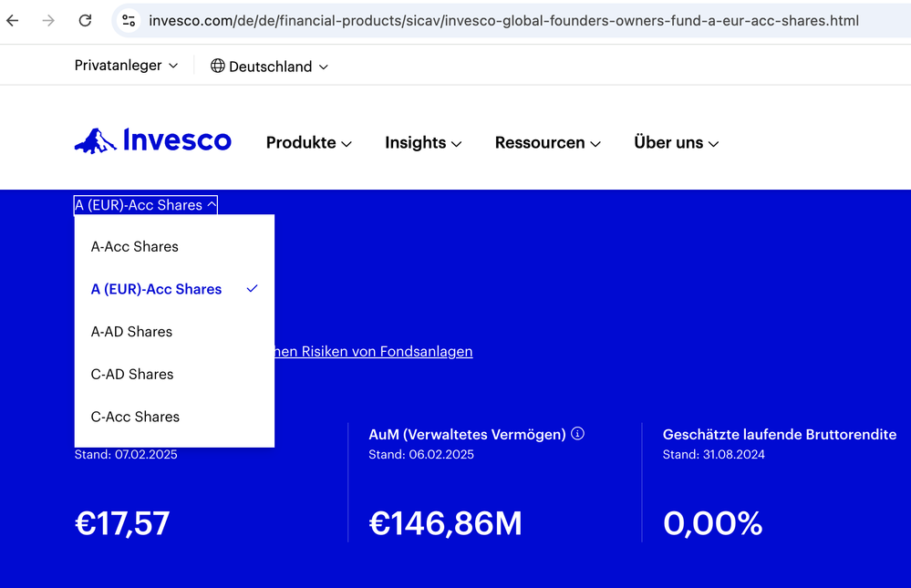911x588 pixels.
Task: Open the Privatanleger dropdown
Action: [x=126, y=66]
